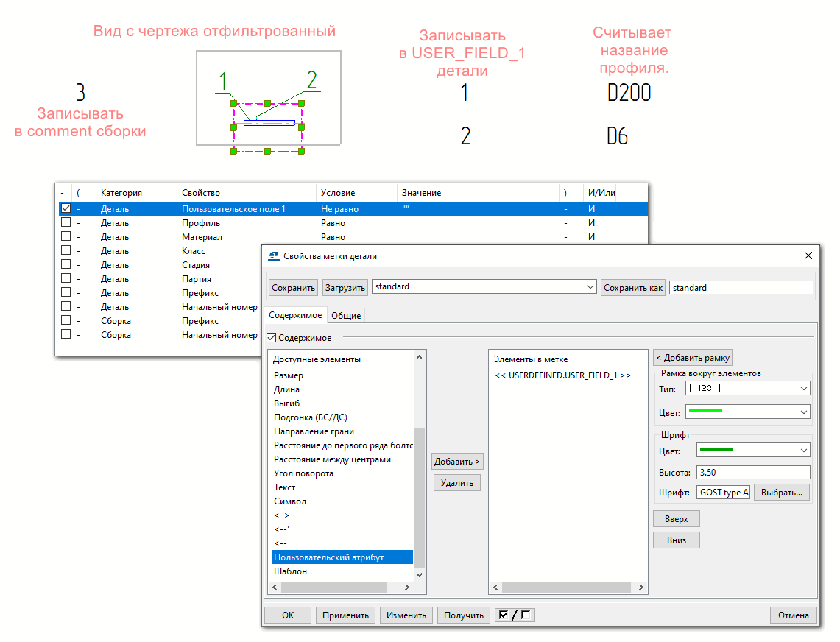Select Символ in available elements
The image size is (840, 642).
tap(290, 501)
